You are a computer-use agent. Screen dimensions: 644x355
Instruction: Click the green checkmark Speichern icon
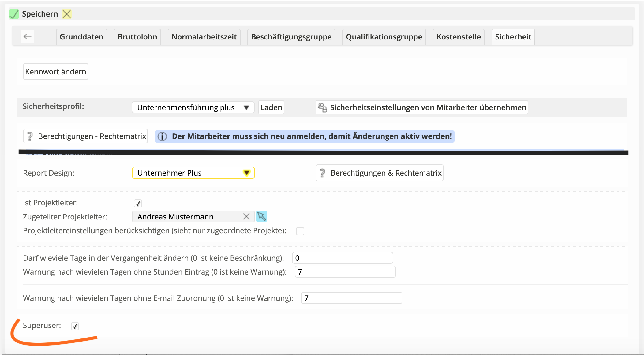point(14,13)
